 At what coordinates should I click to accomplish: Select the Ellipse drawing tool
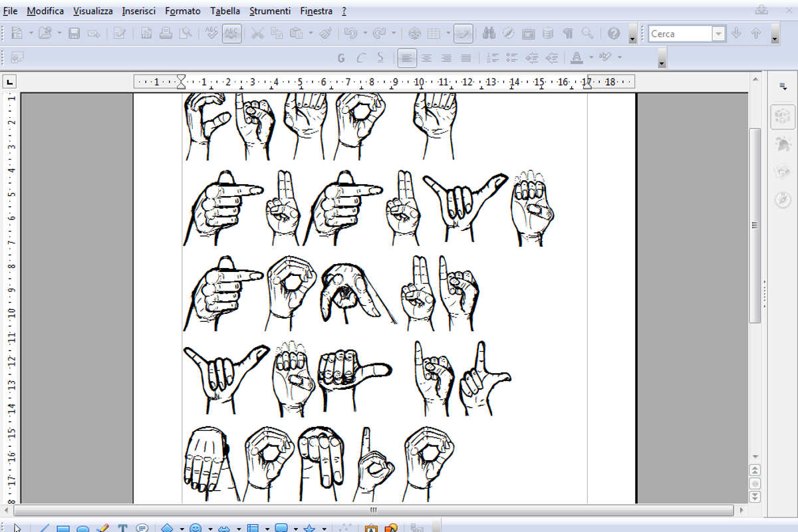click(x=83, y=527)
